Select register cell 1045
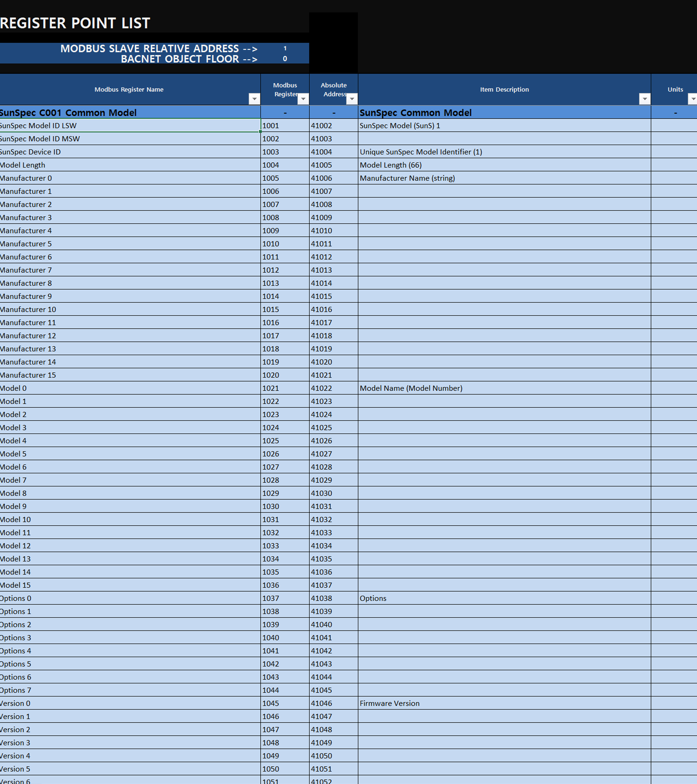Screen dimensions: 697x784 pos(285,704)
